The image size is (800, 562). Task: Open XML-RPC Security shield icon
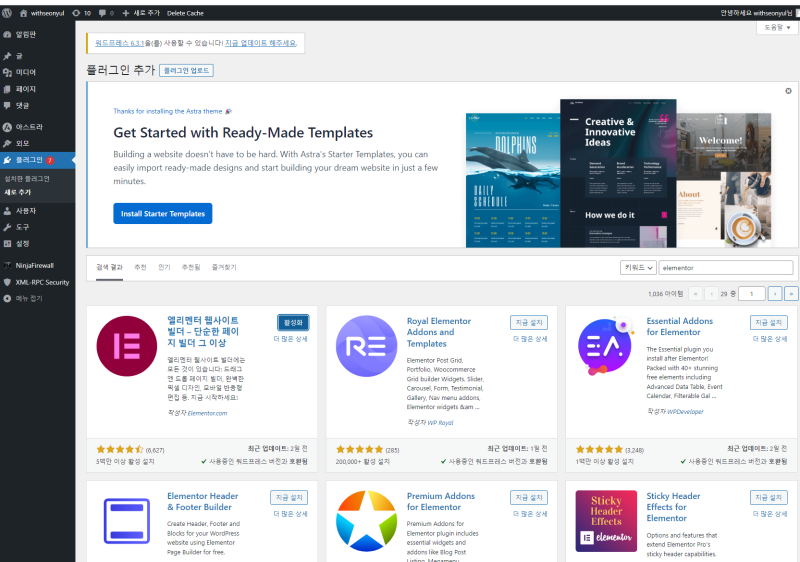(7, 282)
